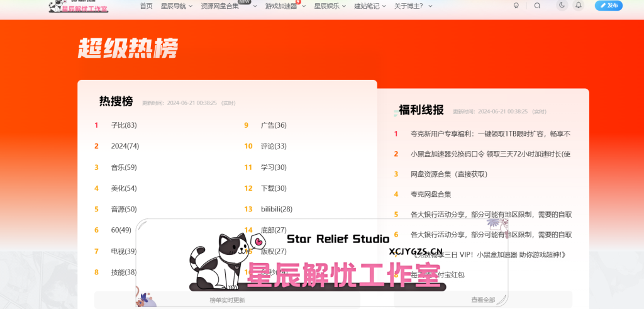The image size is (644, 309).
Task: Click the blue 发布 publish button
Action: (609, 5)
